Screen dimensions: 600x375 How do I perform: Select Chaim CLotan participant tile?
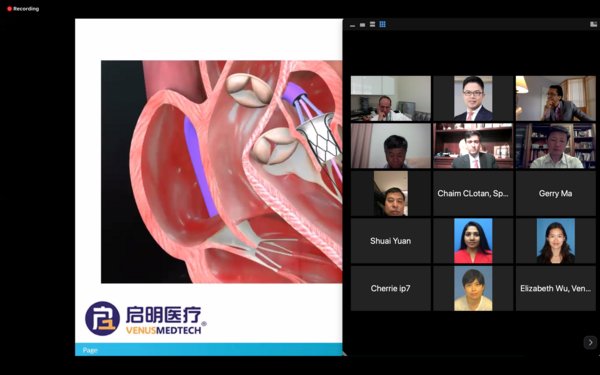tap(473, 193)
